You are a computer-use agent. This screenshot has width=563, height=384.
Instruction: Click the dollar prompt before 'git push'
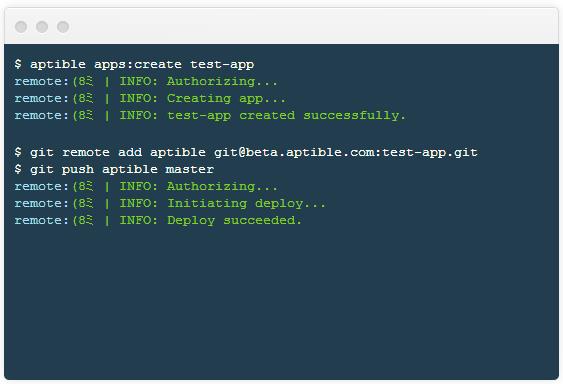tap(18, 169)
